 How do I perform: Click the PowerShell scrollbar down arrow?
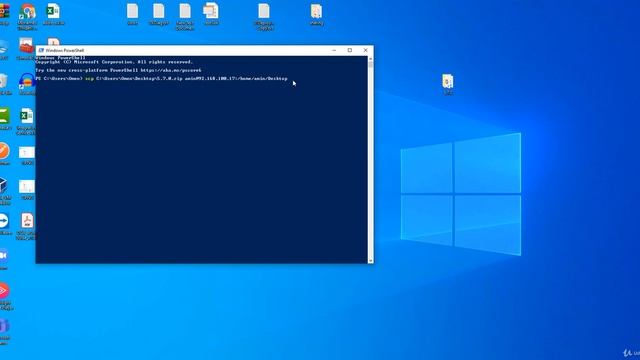(371, 260)
